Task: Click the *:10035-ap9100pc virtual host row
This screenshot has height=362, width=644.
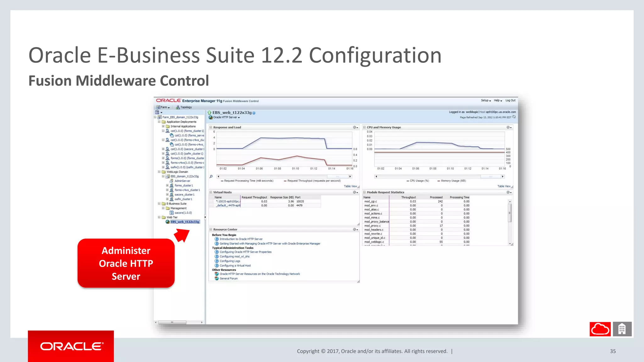Action: pos(265,201)
